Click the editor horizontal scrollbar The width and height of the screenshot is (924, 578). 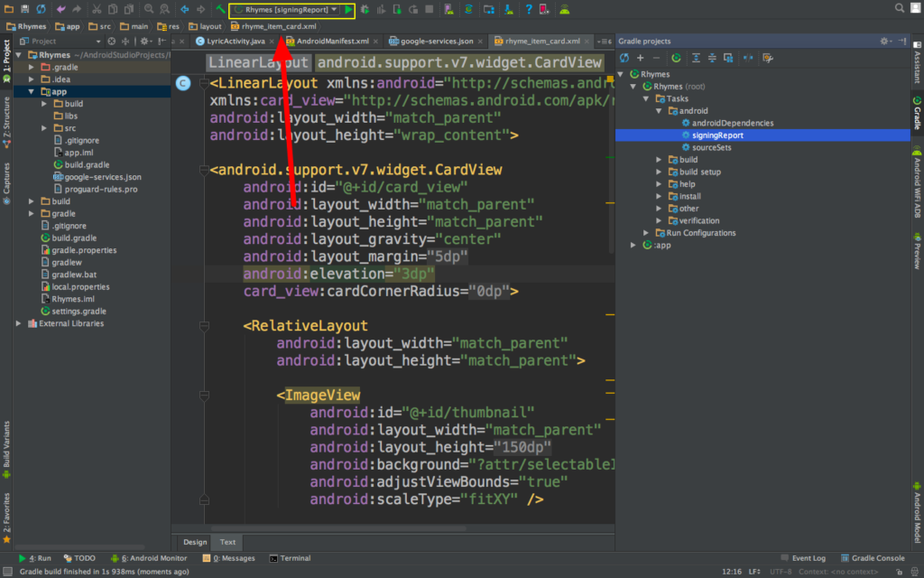click(338, 528)
